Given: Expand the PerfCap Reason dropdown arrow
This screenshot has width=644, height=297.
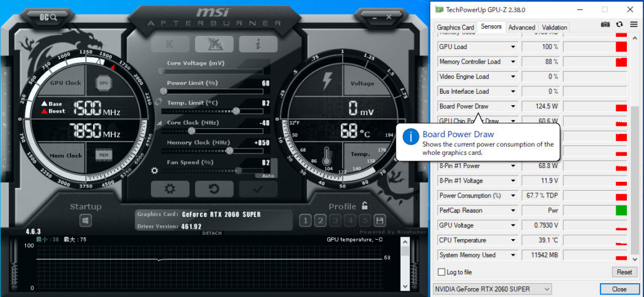Looking at the screenshot, I should (513, 211).
